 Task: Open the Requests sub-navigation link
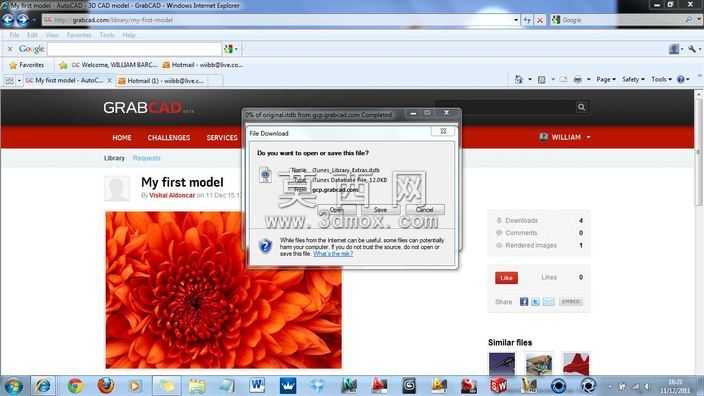(x=146, y=158)
